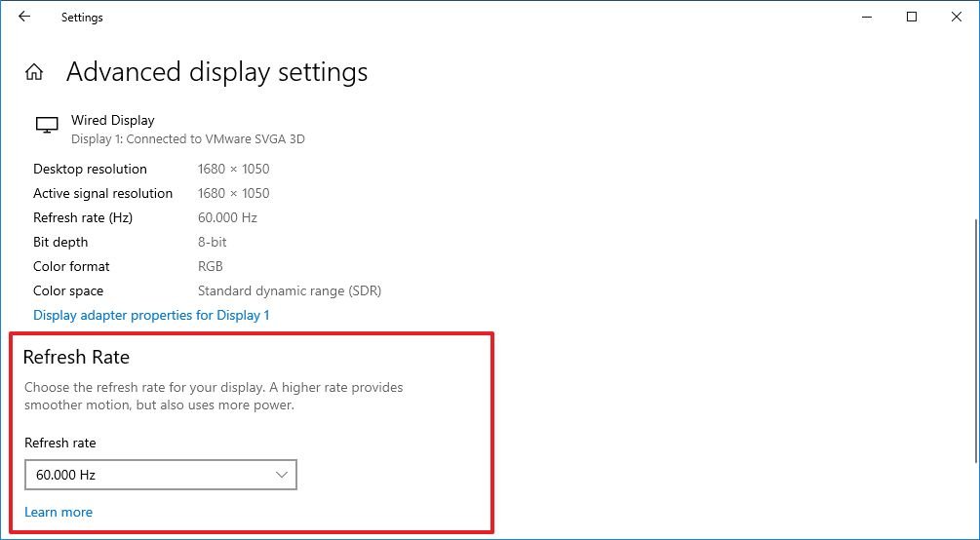Click the Desktop resolution value 1680 × 1050
This screenshot has height=540, width=980.
pos(233,169)
